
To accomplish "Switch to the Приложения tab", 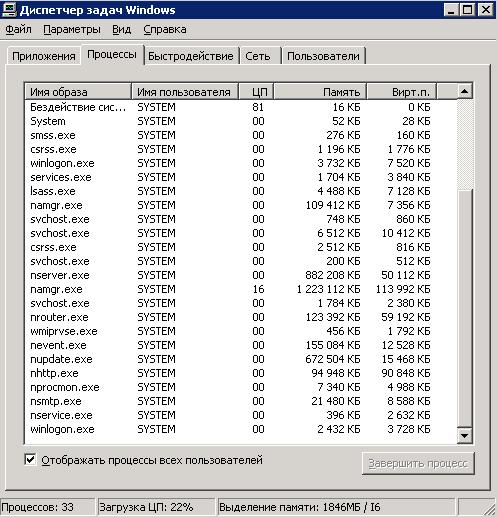I will click(x=44, y=56).
